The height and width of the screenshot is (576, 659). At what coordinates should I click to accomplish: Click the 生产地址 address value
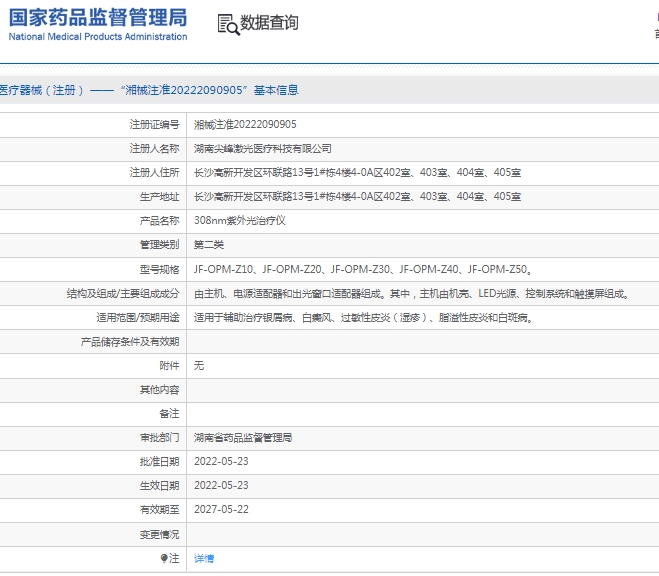point(356,197)
